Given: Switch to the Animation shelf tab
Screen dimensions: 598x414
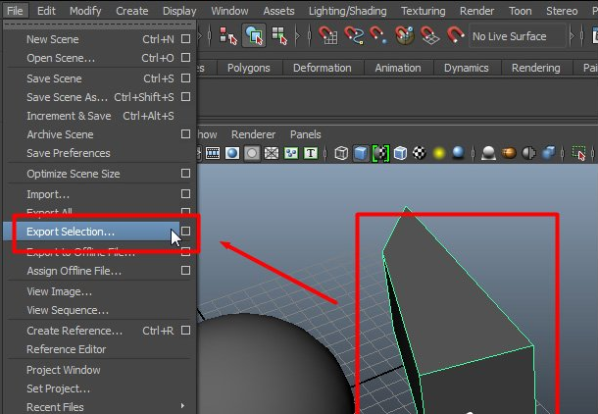Looking at the screenshot, I should point(398,68).
